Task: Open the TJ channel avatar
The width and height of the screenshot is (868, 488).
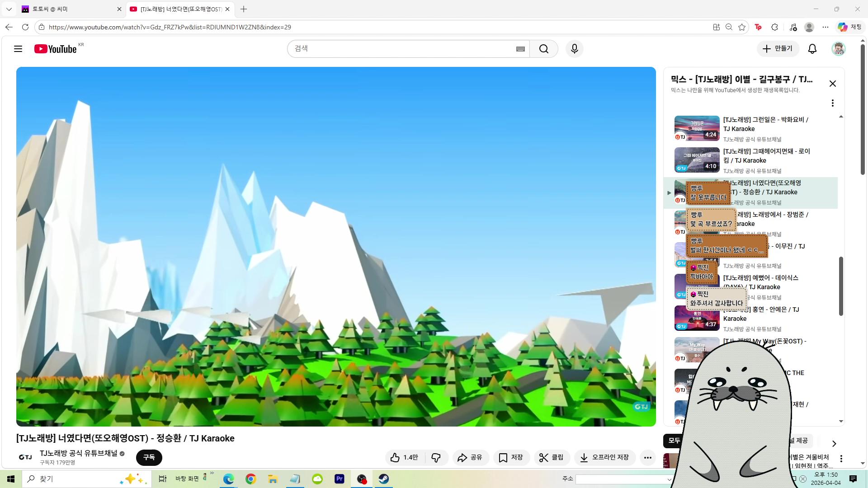Action: pyautogui.click(x=25, y=457)
